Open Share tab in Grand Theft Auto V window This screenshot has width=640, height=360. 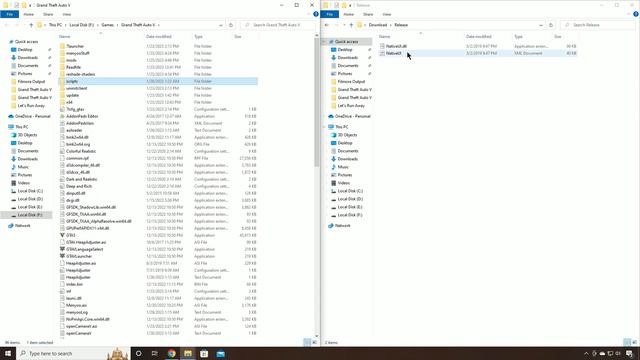click(48, 14)
